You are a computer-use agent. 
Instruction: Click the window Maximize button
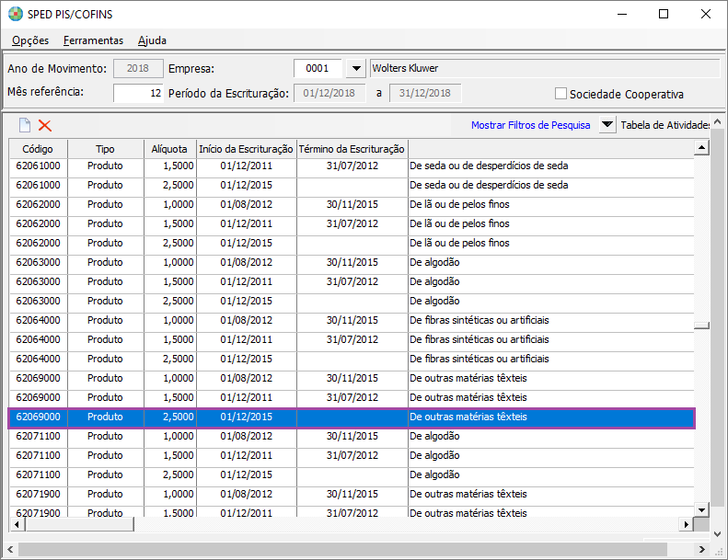(664, 14)
